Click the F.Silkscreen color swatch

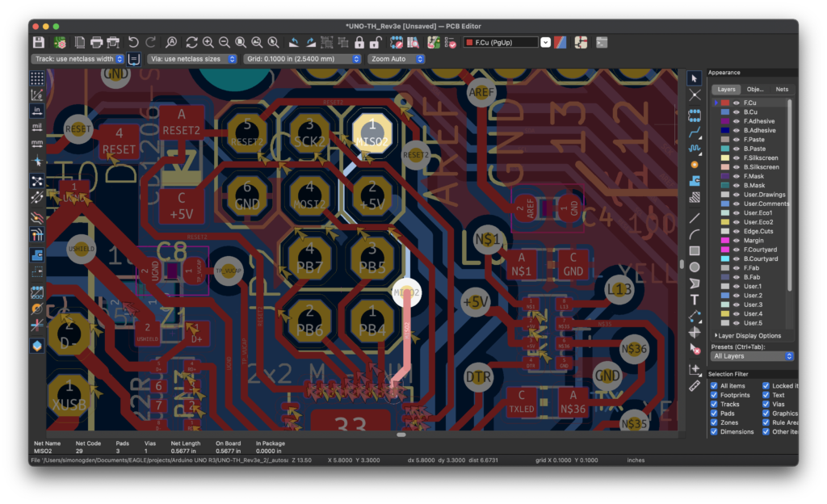(725, 158)
